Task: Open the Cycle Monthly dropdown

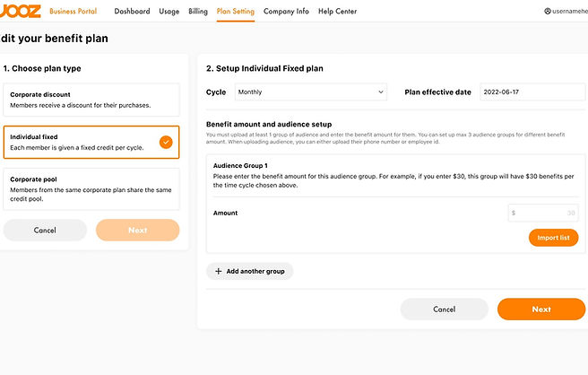Action: click(311, 92)
